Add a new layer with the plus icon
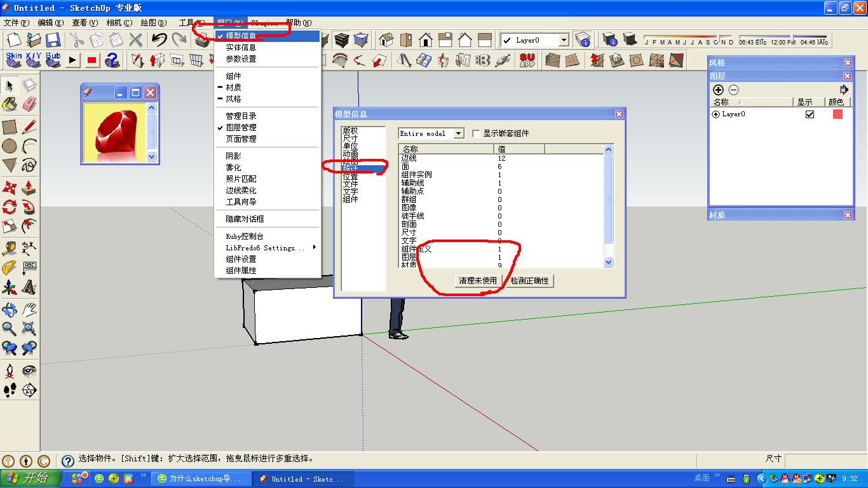The width and height of the screenshot is (868, 488). click(x=719, y=90)
